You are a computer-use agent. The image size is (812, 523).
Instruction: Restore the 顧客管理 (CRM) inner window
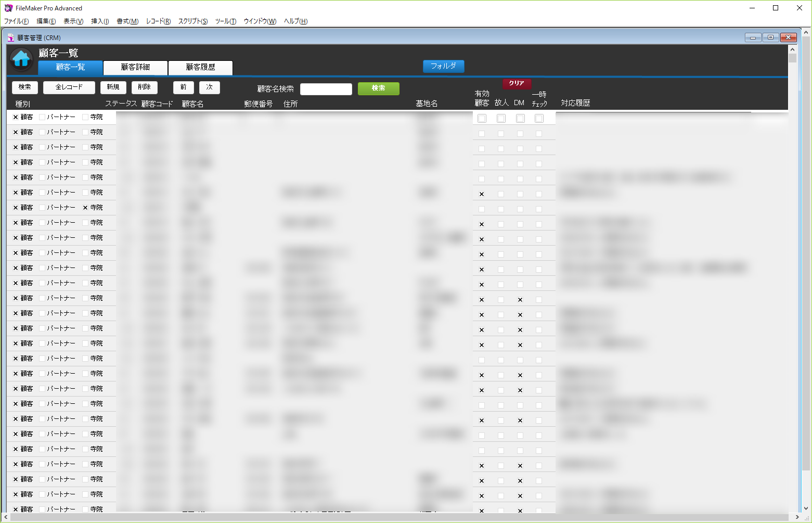(770, 37)
